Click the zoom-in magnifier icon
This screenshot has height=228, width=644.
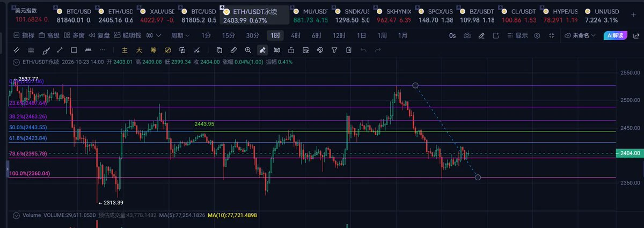click(248, 50)
